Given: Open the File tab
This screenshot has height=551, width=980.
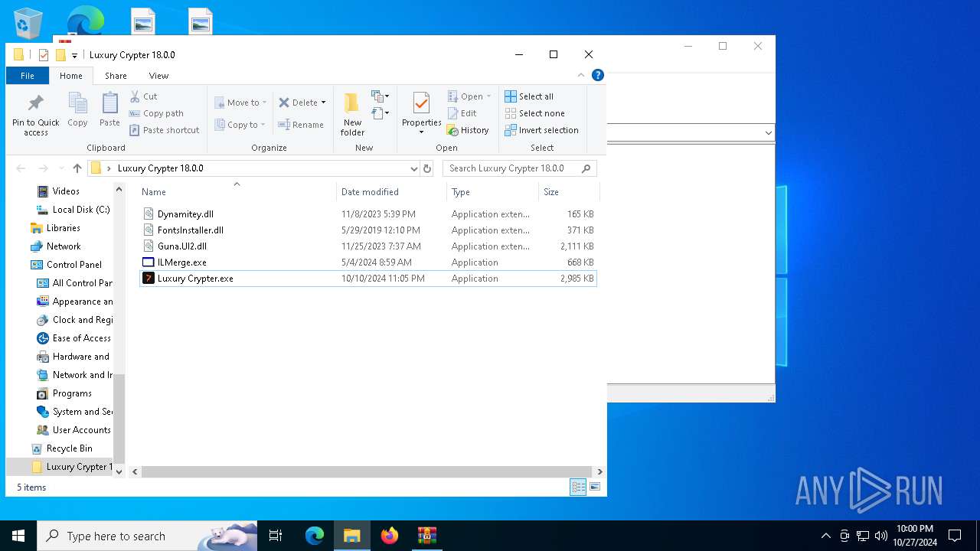Looking at the screenshot, I should click(28, 76).
